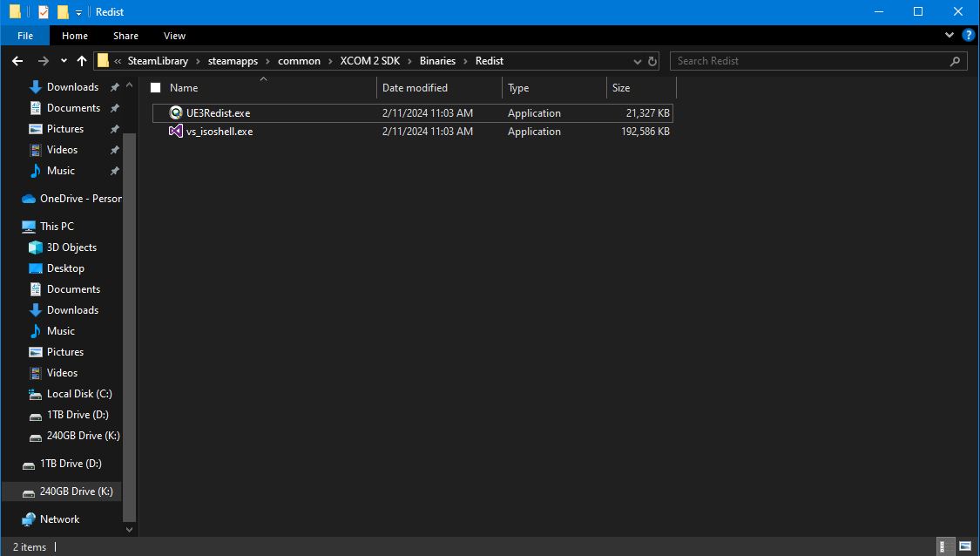Open pinned Videos in Quick access
980x556 pixels.
point(53,150)
